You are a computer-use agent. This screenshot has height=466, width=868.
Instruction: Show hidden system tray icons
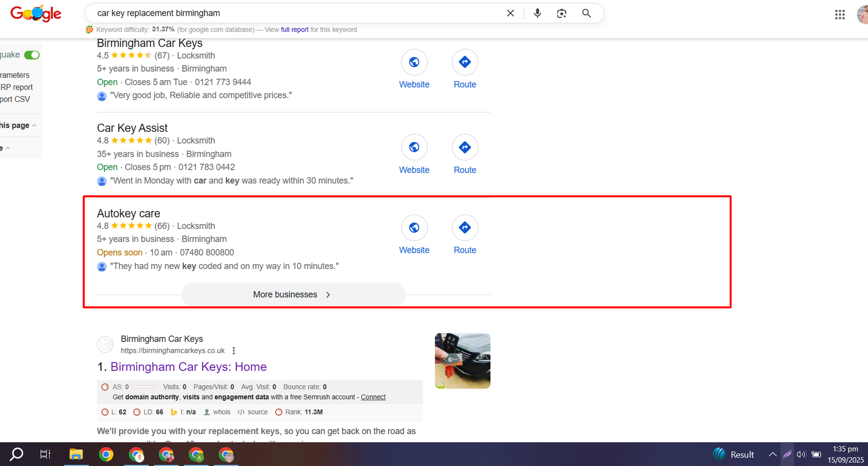tap(773, 455)
